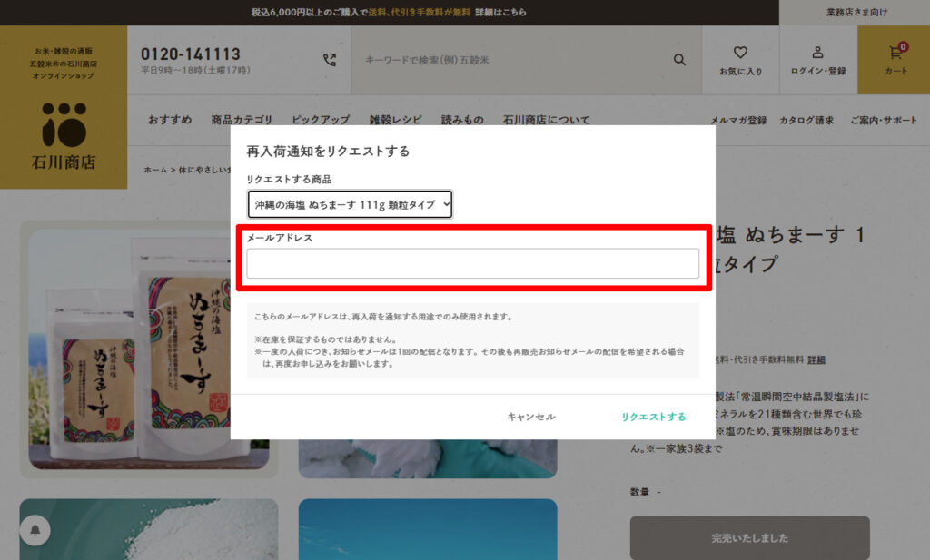Click the カタログ請求 link
The image size is (930, 560).
tap(806, 121)
